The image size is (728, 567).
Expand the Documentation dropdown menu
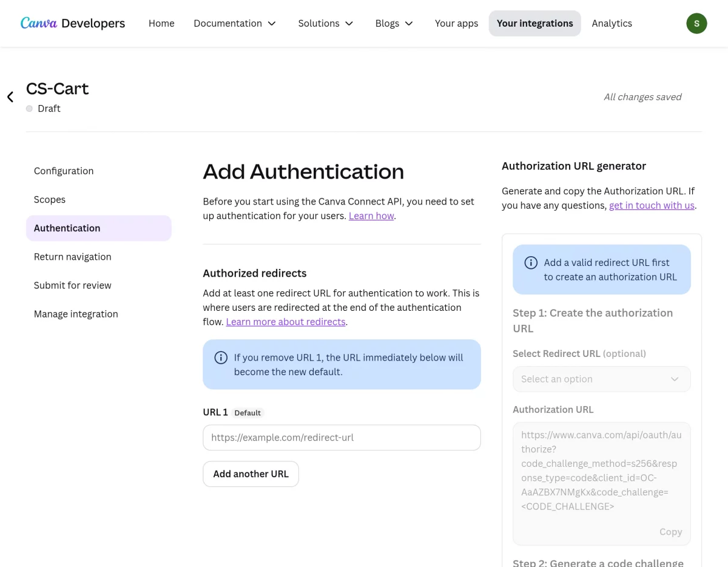click(x=235, y=23)
